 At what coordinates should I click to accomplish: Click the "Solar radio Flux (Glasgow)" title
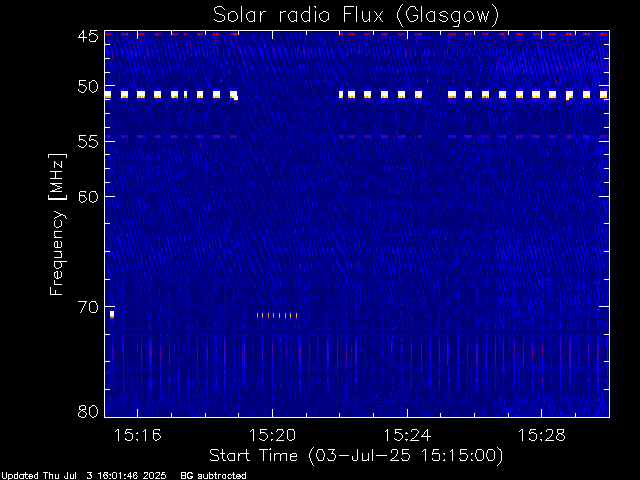(356, 16)
